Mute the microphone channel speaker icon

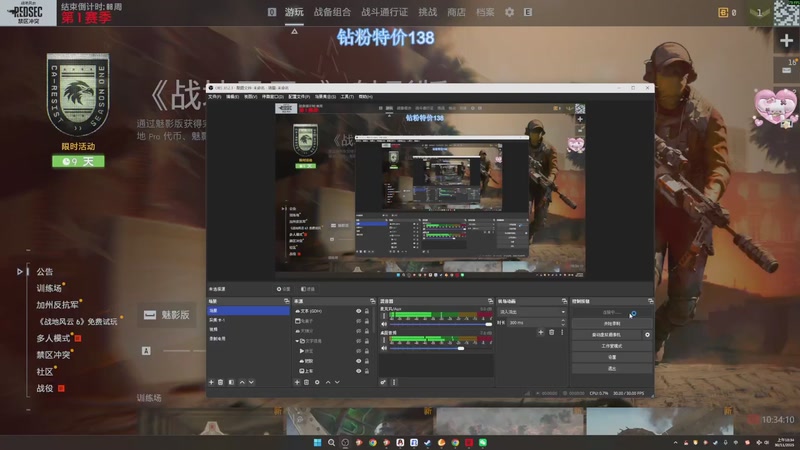point(384,324)
